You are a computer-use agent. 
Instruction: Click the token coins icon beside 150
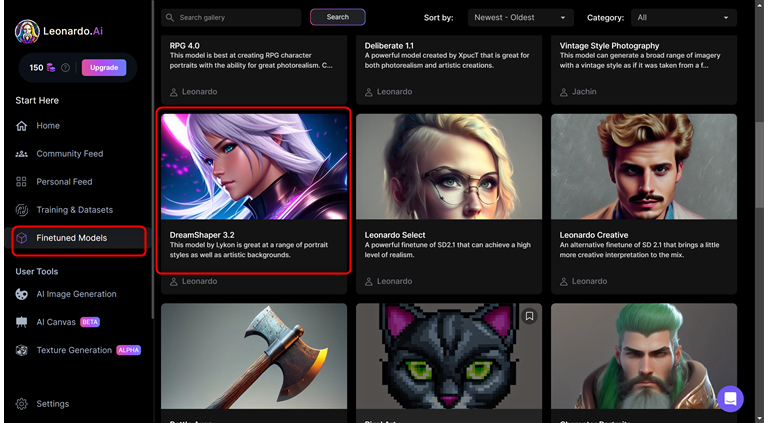pos(51,68)
